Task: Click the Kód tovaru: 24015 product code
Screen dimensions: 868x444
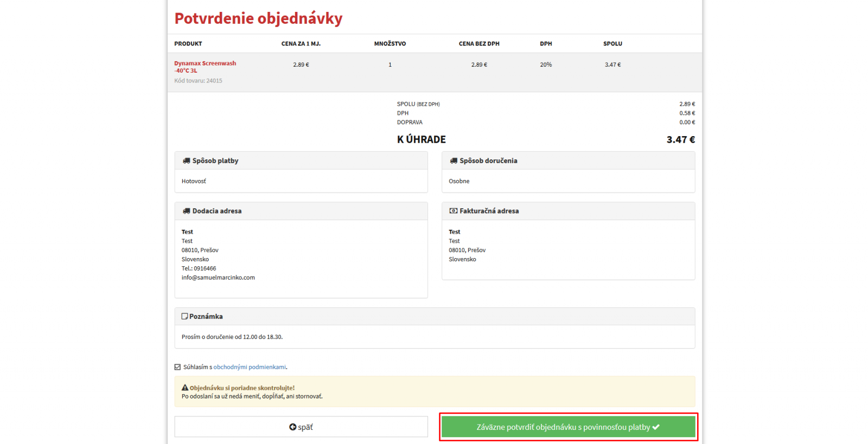Action: click(198, 81)
